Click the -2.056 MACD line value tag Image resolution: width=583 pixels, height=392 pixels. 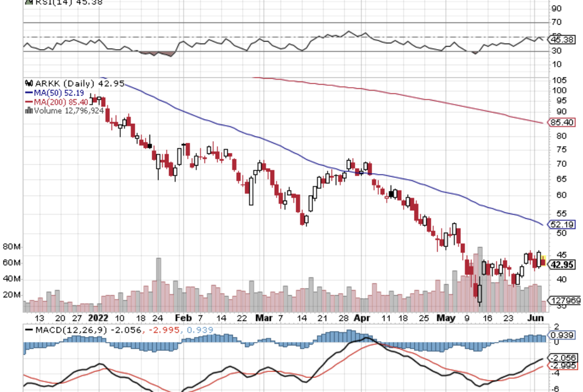[x=562, y=358]
